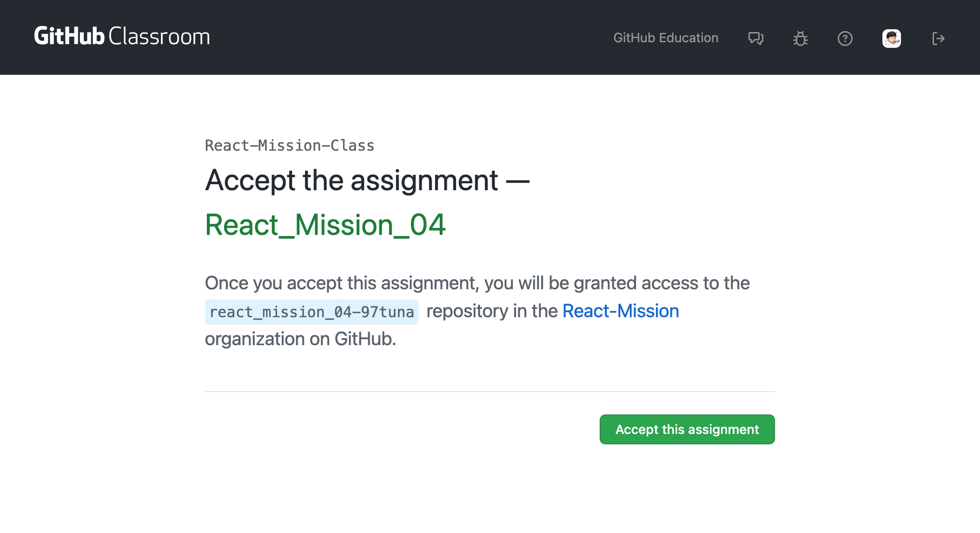
Task: Click the green React_Mission_04 assignment title
Action: tap(325, 225)
